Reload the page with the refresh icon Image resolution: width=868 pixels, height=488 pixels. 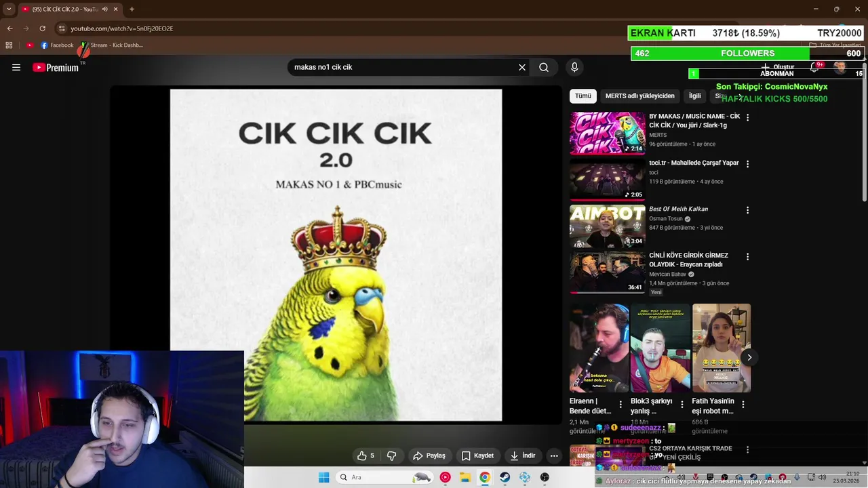[42, 28]
